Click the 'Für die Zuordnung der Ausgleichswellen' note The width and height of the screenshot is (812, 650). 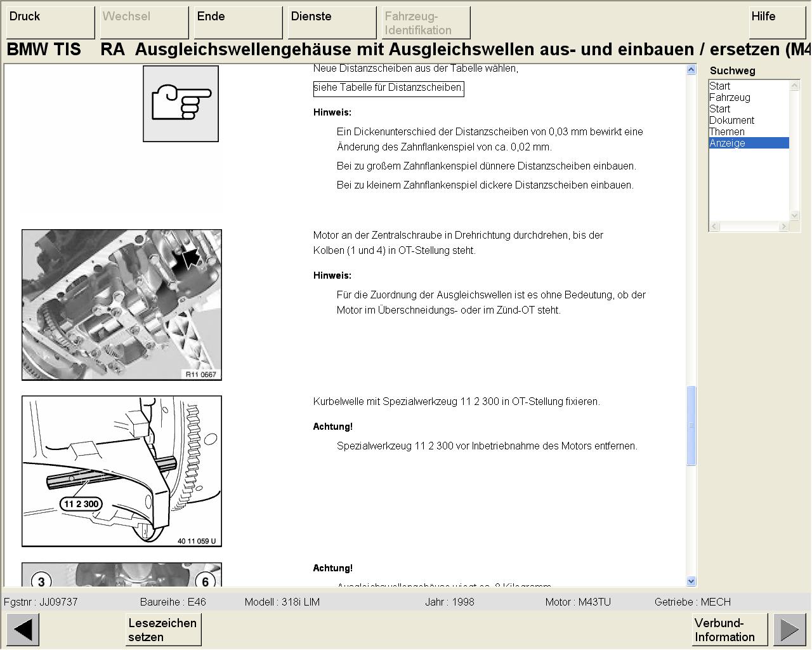click(x=491, y=302)
